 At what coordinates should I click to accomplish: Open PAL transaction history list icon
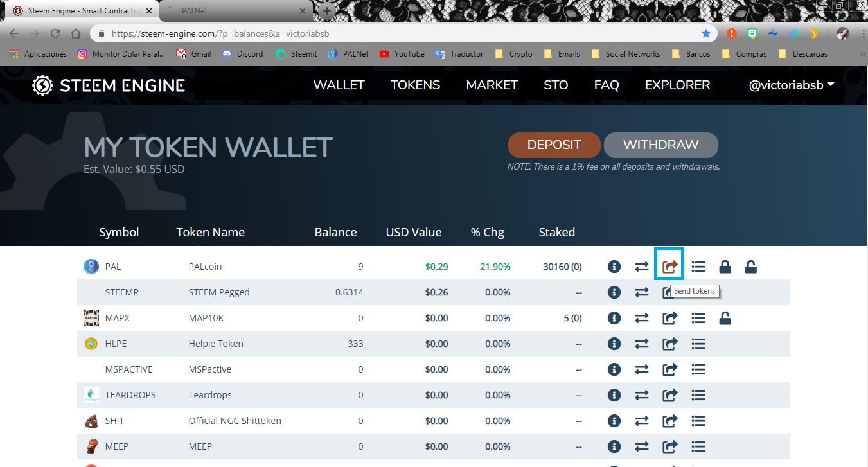698,267
